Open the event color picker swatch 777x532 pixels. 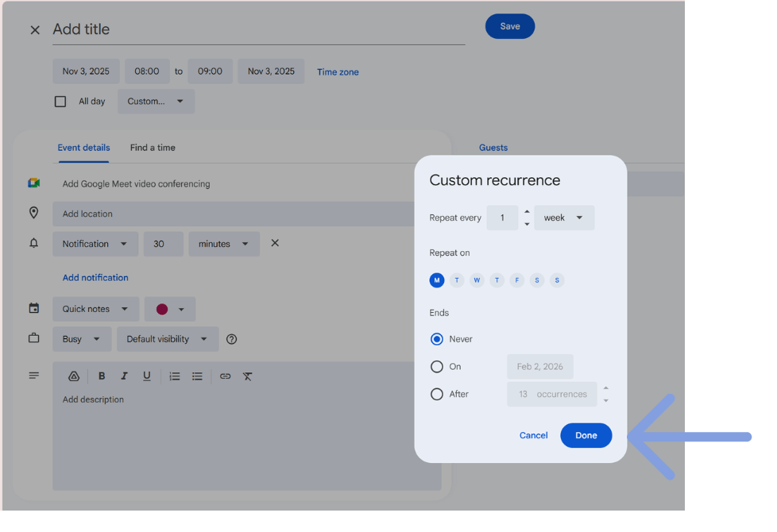coord(170,309)
